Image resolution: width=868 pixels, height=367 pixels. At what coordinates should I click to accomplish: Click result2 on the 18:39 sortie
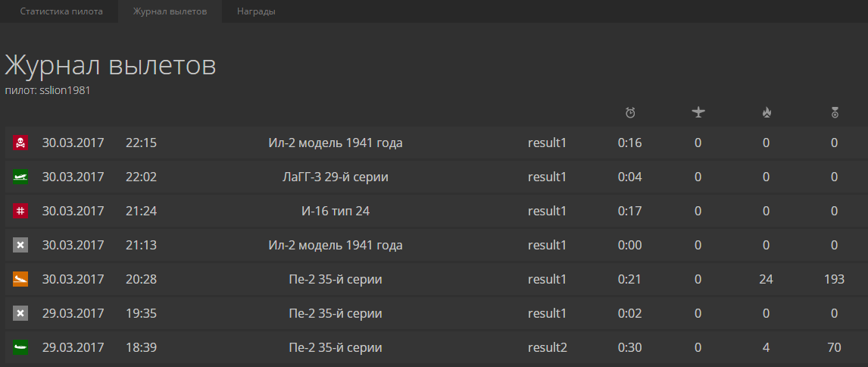pos(548,347)
